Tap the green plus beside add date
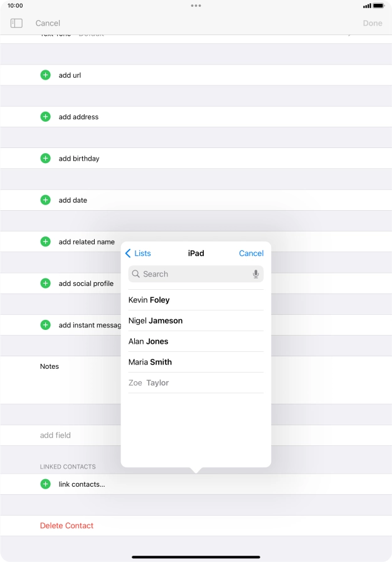The image size is (392, 562). 45,200
